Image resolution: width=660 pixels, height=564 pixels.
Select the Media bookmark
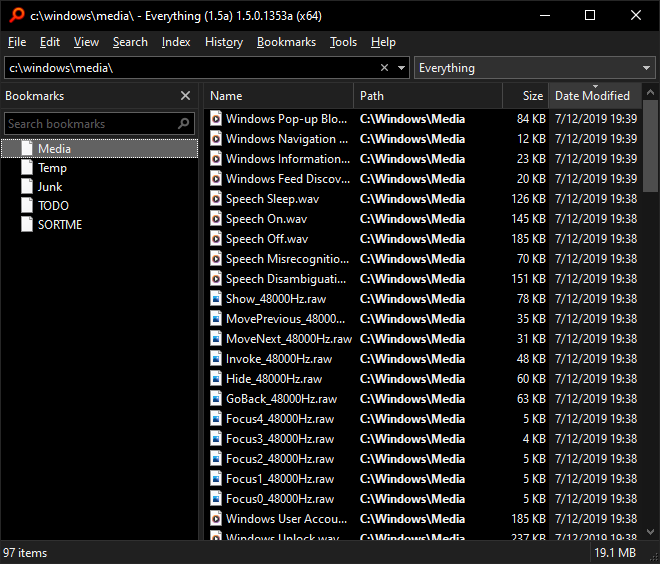point(99,149)
